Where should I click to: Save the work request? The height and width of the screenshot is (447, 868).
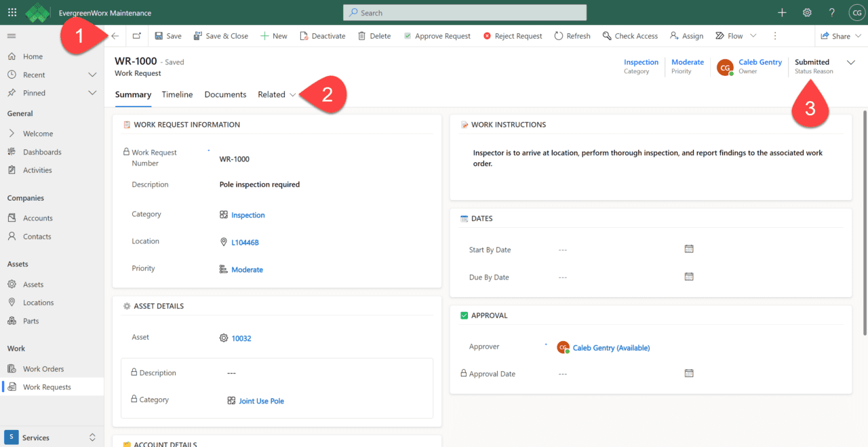coord(168,36)
